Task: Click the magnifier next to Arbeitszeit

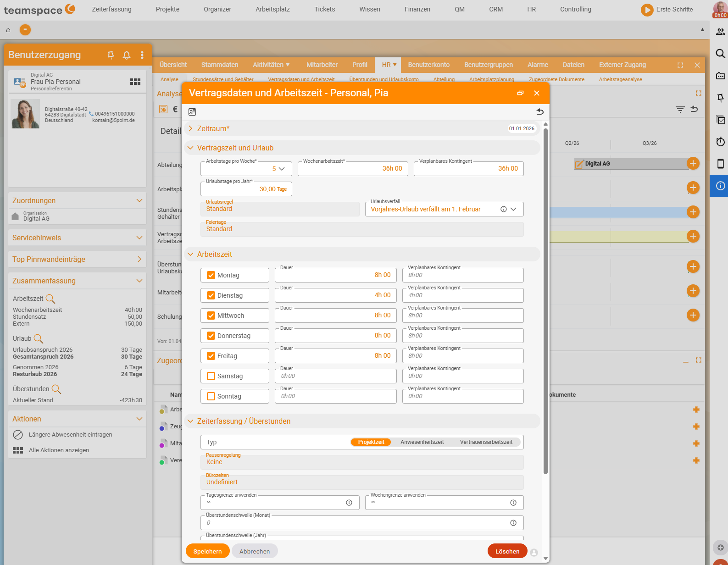Action: tap(50, 299)
